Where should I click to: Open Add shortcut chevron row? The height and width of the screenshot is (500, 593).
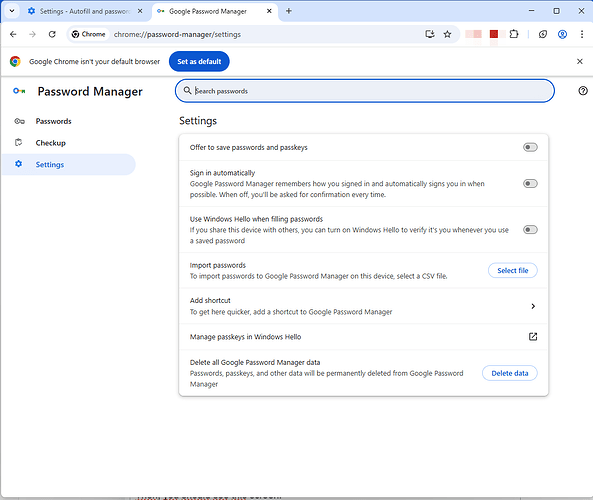[363, 306]
